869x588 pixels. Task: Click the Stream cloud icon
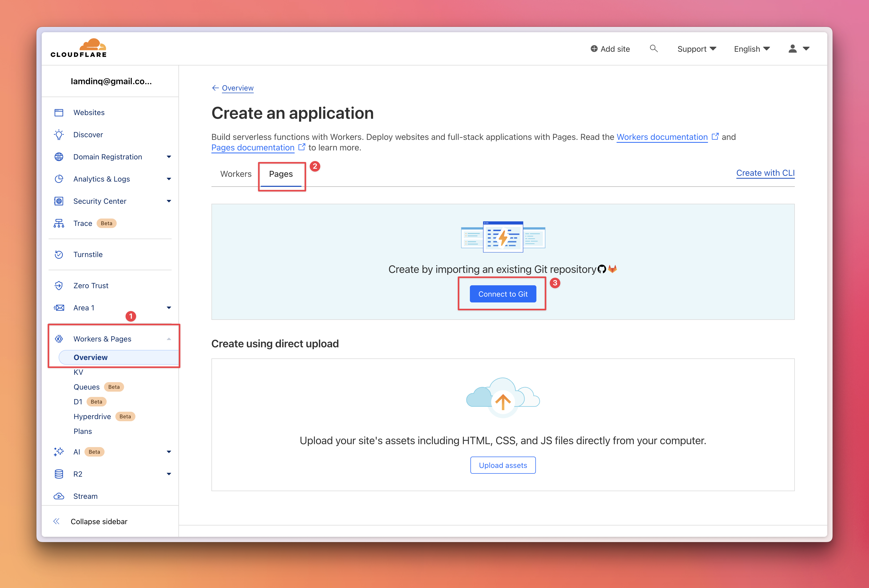pyautogui.click(x=59, y=496)
